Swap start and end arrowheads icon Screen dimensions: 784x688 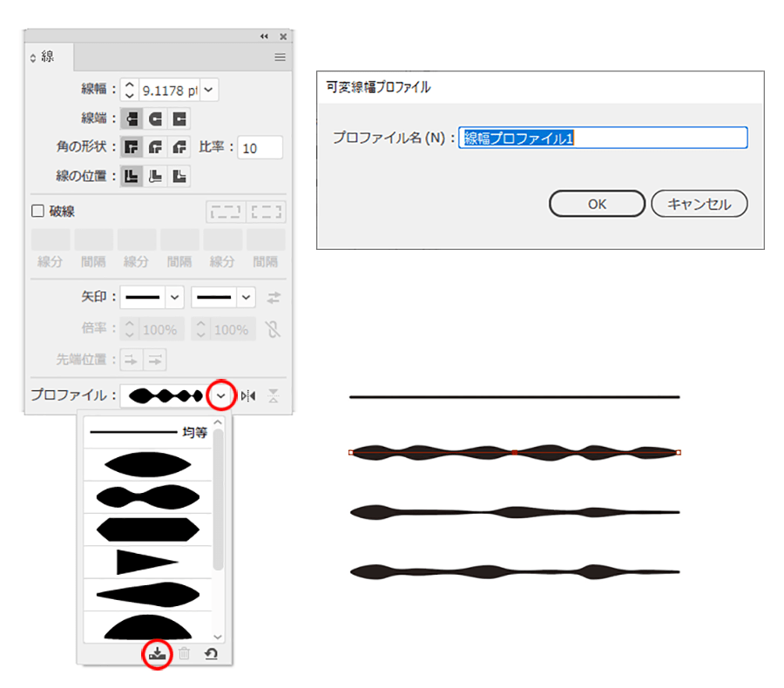[x=274, y=298]
